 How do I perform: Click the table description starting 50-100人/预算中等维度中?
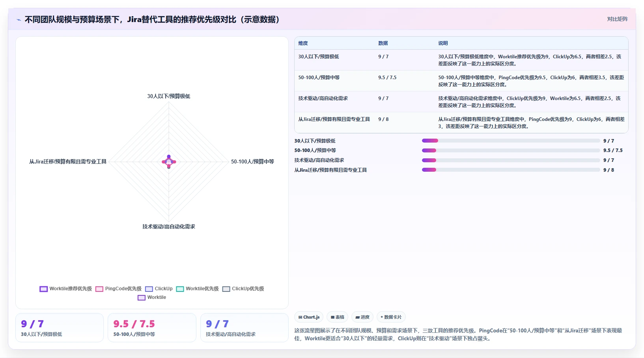pyautogui.click(x=531, y=81)
